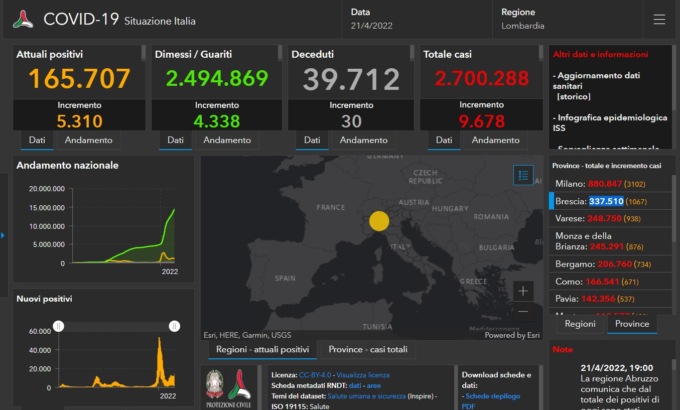The width and height of the screenshot is (680, 410).
Task: Select Monza e della Brianza province row
Action: coord(610,241)
